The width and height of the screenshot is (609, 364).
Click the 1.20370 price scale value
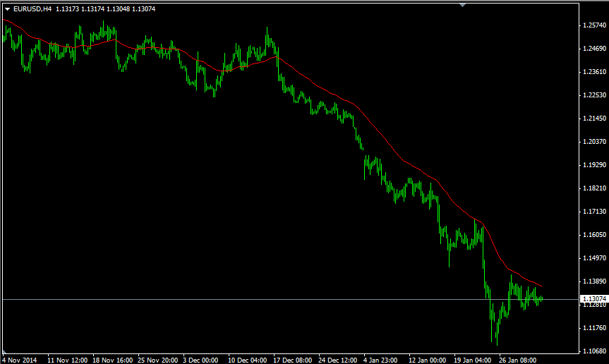pos(594,142)
